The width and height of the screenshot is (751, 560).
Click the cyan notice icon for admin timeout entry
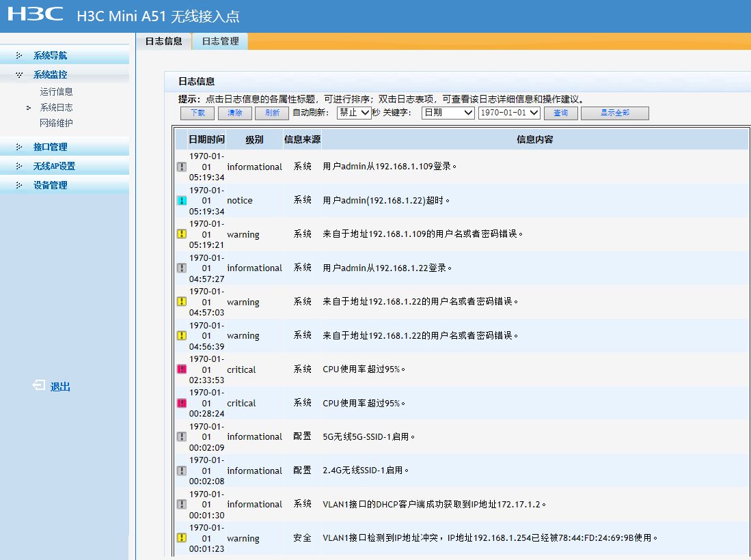(182, 201)
